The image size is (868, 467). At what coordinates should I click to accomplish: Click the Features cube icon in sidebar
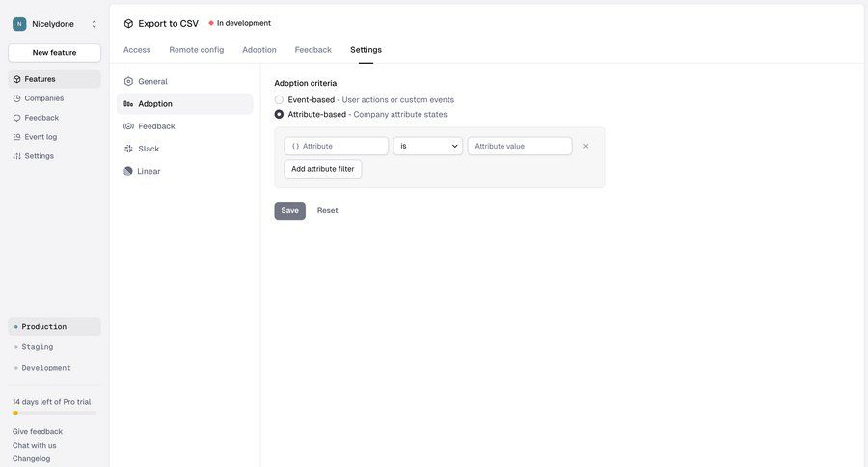tap(16, 79)
